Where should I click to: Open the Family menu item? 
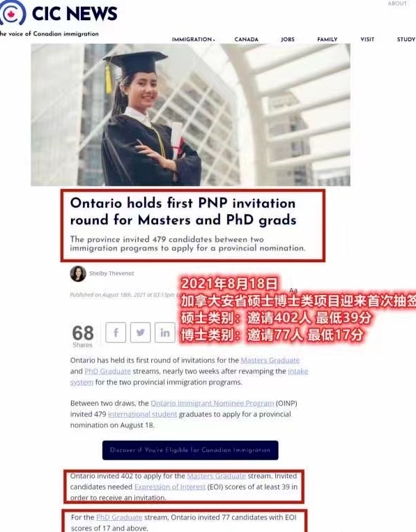point(328,39)
